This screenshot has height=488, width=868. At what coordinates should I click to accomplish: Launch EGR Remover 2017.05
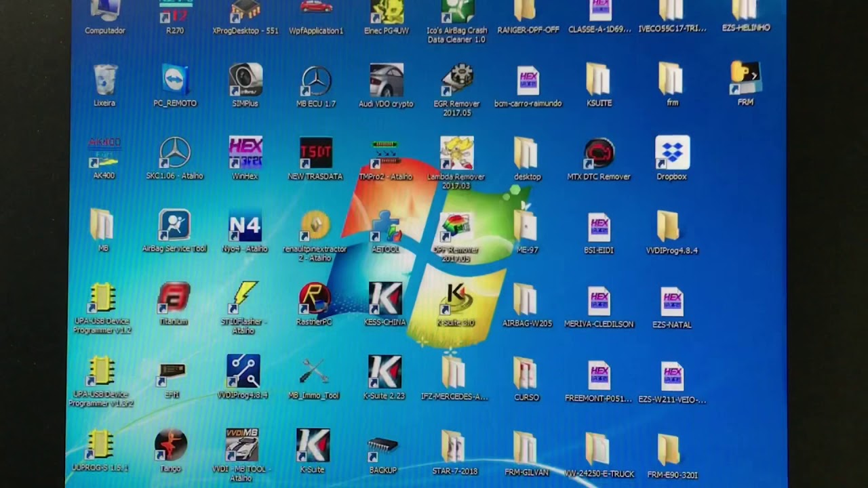457,90
